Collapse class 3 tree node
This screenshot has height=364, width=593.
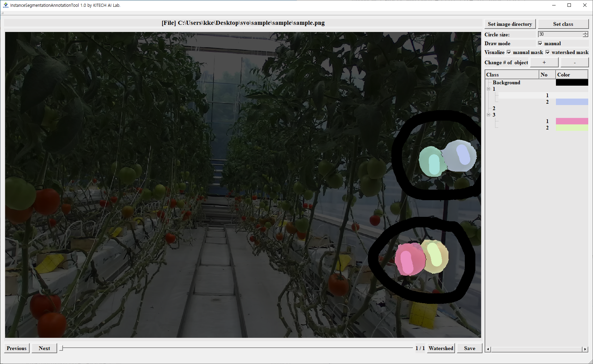pos(489,115)
